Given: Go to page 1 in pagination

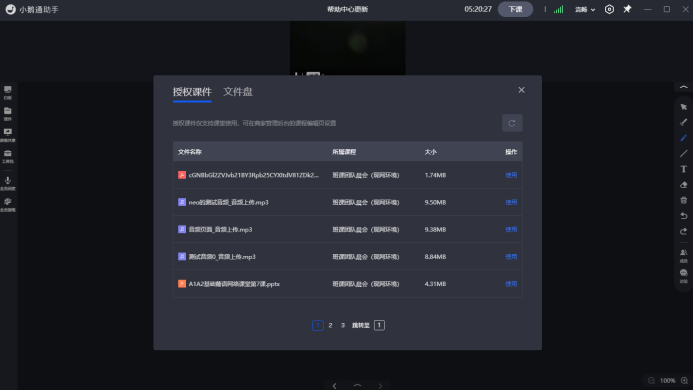Looking at the screenshot, I should 317,325.
